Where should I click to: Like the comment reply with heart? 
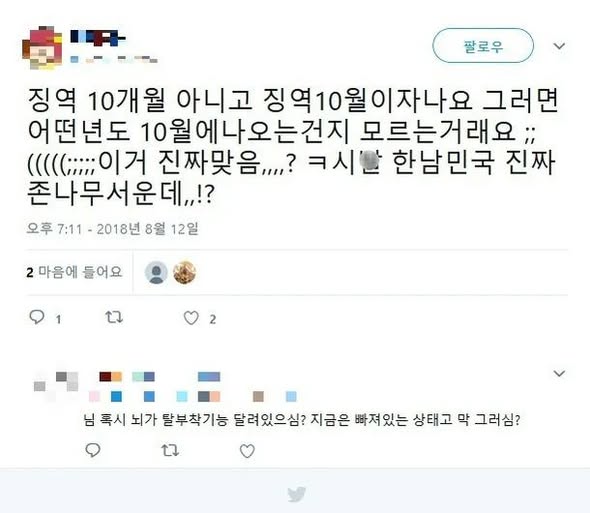click(x=247, y=451)
